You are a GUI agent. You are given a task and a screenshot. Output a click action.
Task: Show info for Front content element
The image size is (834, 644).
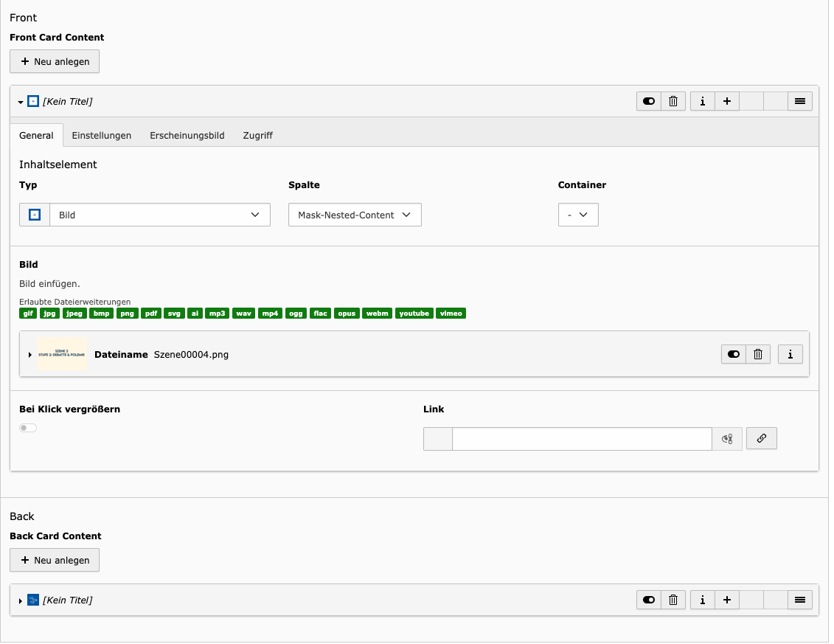tap(702, 102)
